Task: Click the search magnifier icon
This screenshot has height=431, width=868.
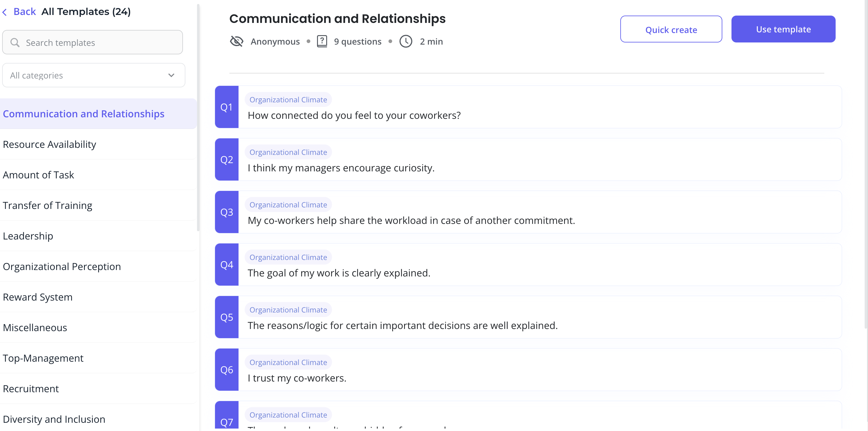Action: [15, 42]
